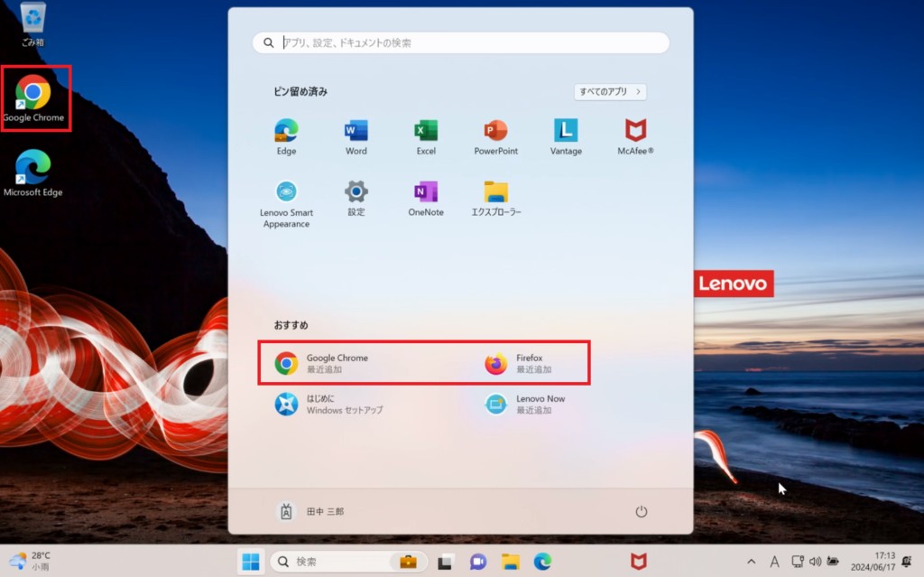Screen dimensions: 924x577
Task: Open recommended Firefox entry
Action: click(x=532, y=363)
